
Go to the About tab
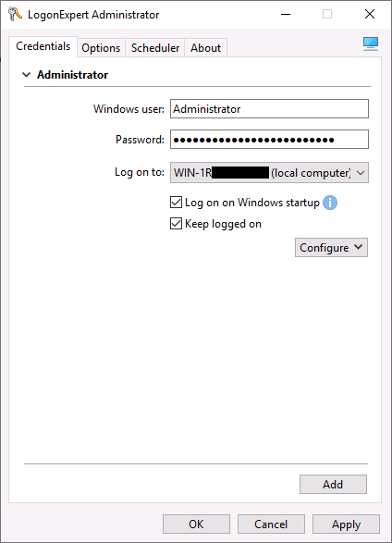pos(205,48)
